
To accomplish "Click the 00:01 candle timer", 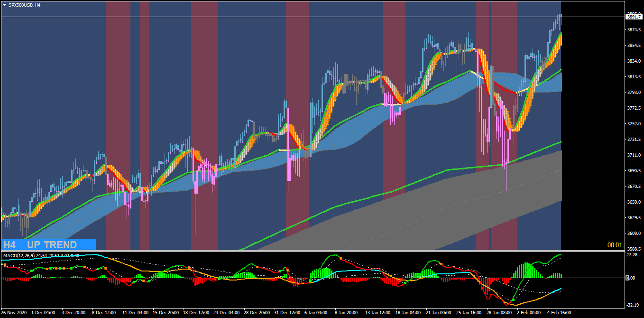I will 615,245.
